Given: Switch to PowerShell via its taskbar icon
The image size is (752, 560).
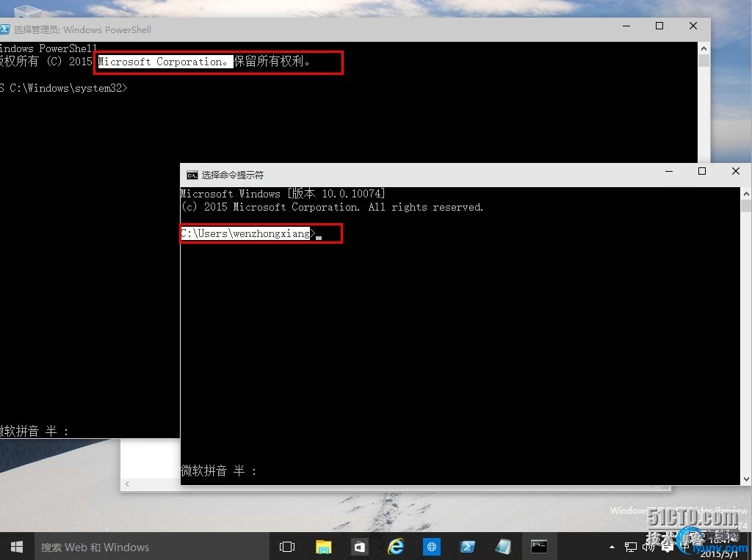Looking at the screenshot, I should pyautogui.click(x=468, y=547).
